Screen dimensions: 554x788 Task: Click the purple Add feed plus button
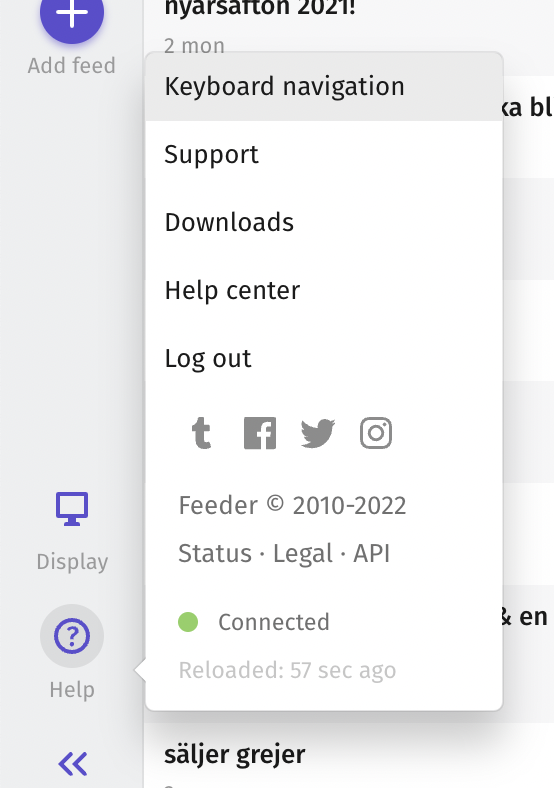coord(72,15)
